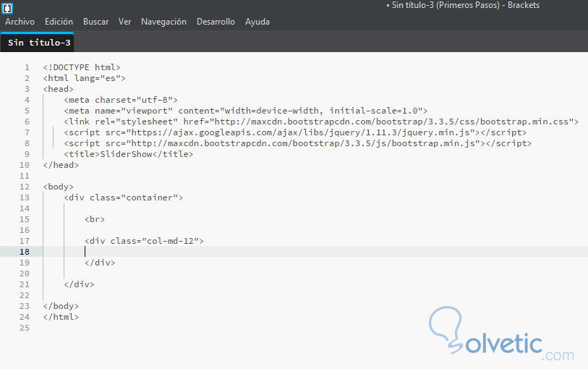
Task: Click the div class col-md-12 line
Action: pyautogui.click(x=145, y=241)
